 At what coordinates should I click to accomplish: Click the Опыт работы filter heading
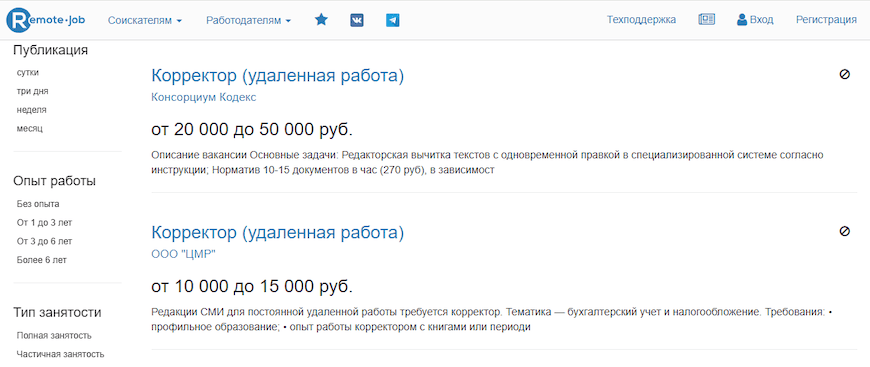click(x=54, y=181)
